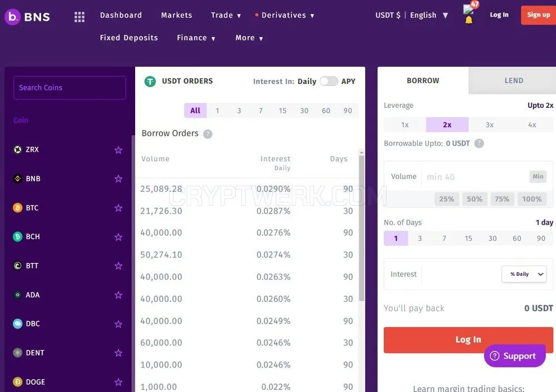This screenshot has height=392, width=556.
Task: Switch to the BORROW tab
Action: point(423,81)
